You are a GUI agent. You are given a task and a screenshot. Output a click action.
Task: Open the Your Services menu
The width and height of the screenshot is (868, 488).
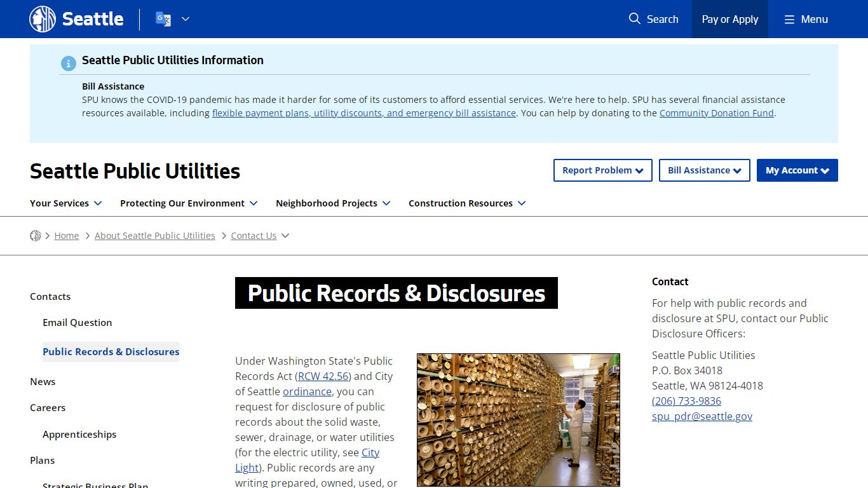66,203
